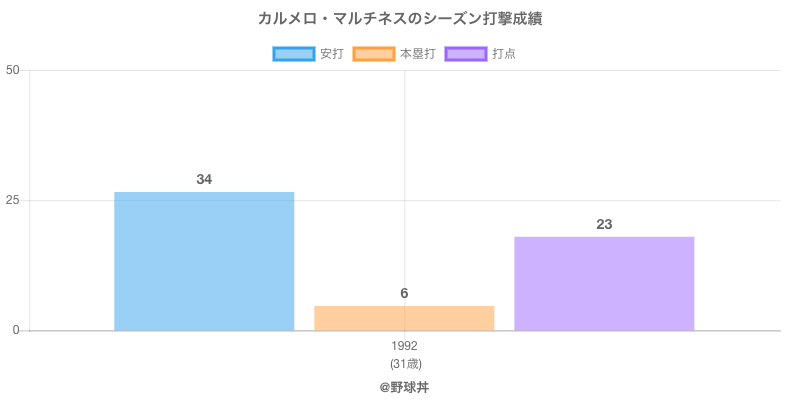The width and height of the screenshot is (800, 400).
Task: Click the (31歳) age label
Action: [x=404, y=363]
